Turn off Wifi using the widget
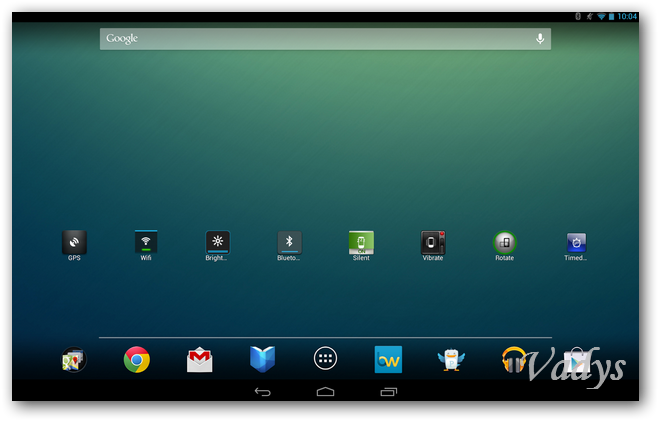The height and width of the screenshot is (421, 659). point(146,242)
